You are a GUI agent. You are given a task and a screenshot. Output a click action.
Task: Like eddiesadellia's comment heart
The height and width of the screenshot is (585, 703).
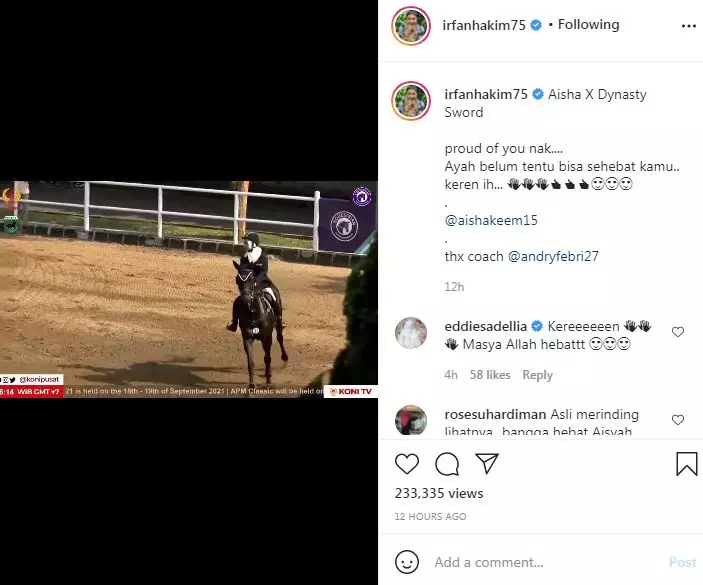click(678, 332)
